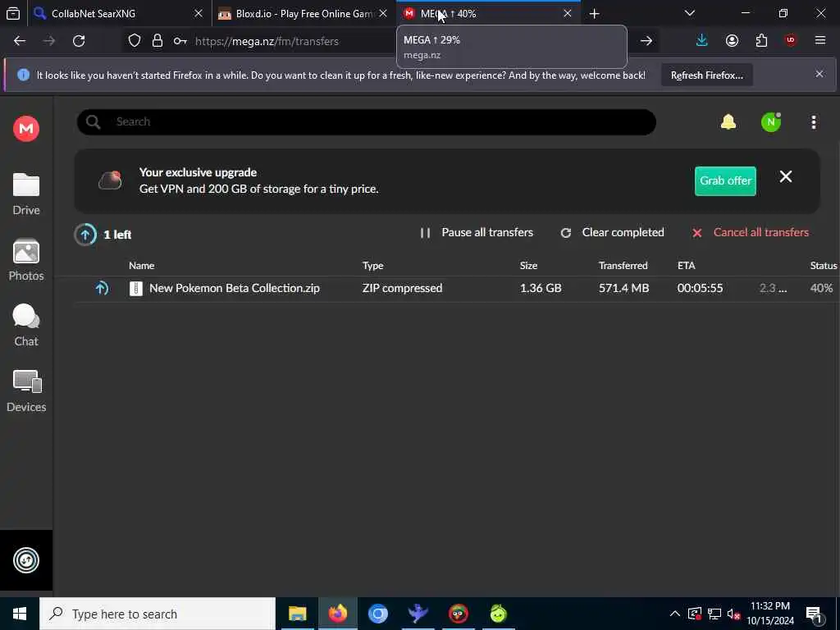Click the Status column header
The height and width of the screenshot is (630, 840).
[824, 266]
